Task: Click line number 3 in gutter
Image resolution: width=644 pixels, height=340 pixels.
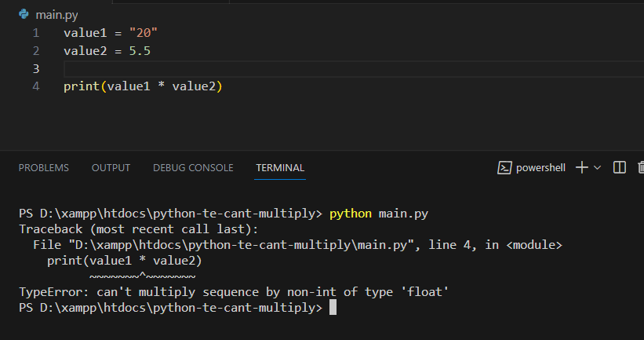Action: tap(36, 68)
